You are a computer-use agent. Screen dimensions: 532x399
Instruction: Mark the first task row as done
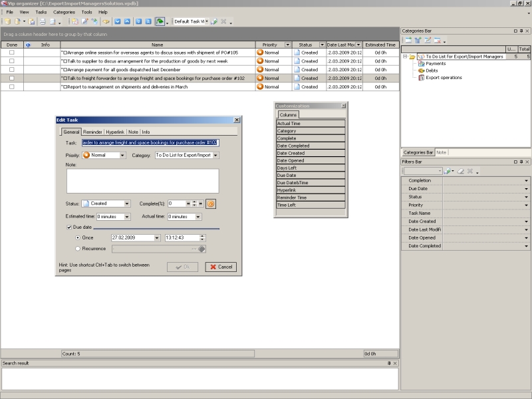[x=11, y=53]
